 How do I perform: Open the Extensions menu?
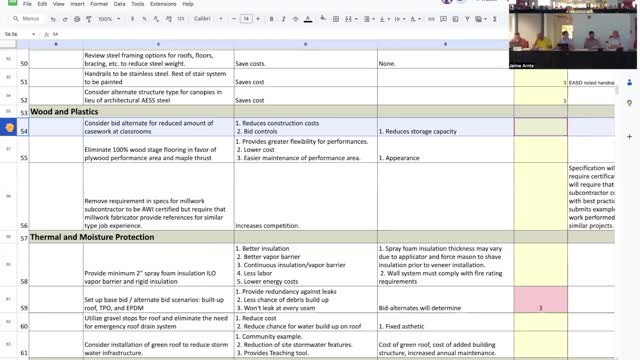pos(163,4)
